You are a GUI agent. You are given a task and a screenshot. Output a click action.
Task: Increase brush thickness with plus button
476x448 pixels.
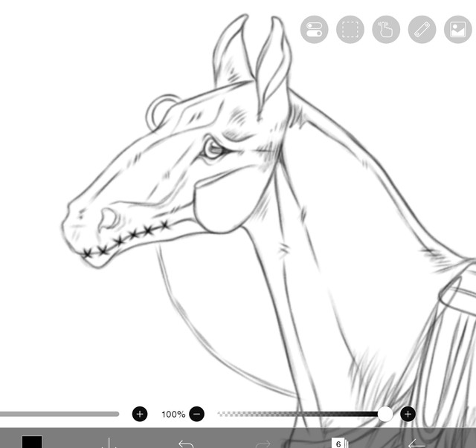pos(140,414)
